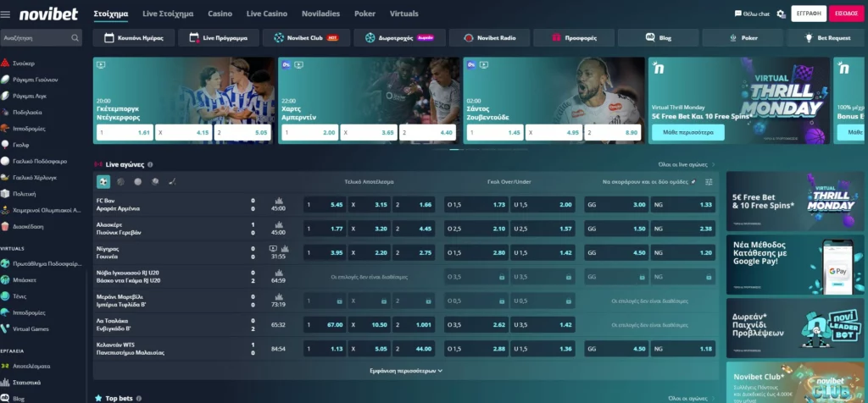Select the basketball filter in Live αγώνες
The image size is (868, 403).
click(120, 181)
